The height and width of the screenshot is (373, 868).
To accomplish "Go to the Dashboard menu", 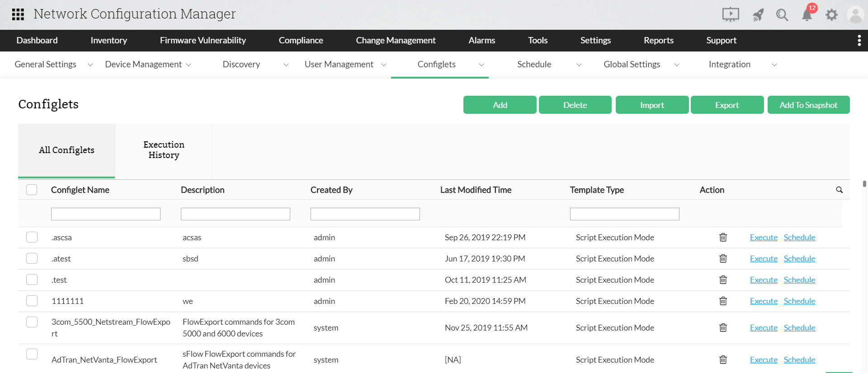I will point(37,40).
